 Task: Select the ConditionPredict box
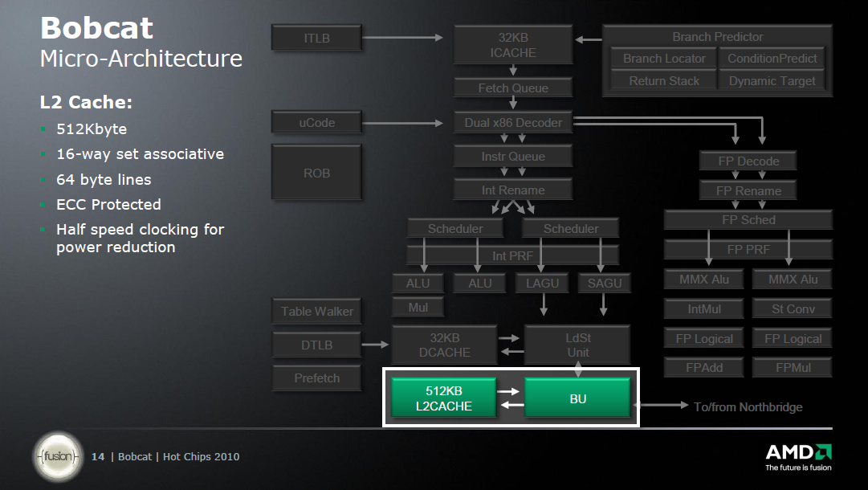click(772, 58)
